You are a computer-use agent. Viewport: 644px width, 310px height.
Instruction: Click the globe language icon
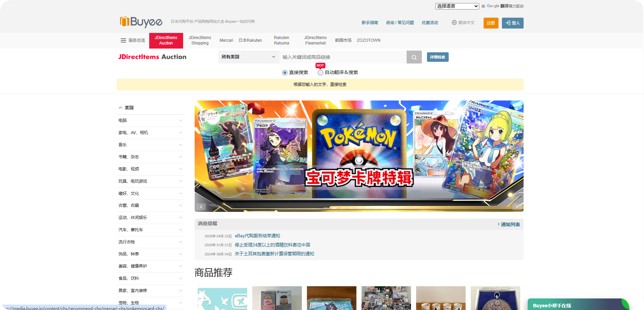tap(454, 23)
